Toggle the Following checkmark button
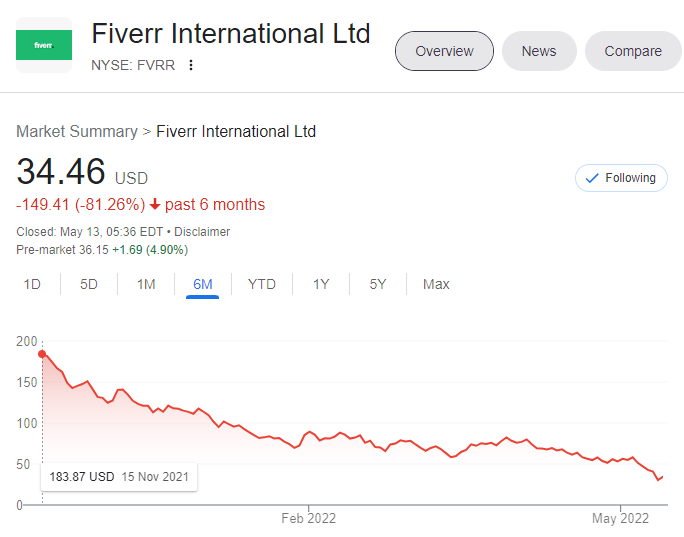 [621, 178]
